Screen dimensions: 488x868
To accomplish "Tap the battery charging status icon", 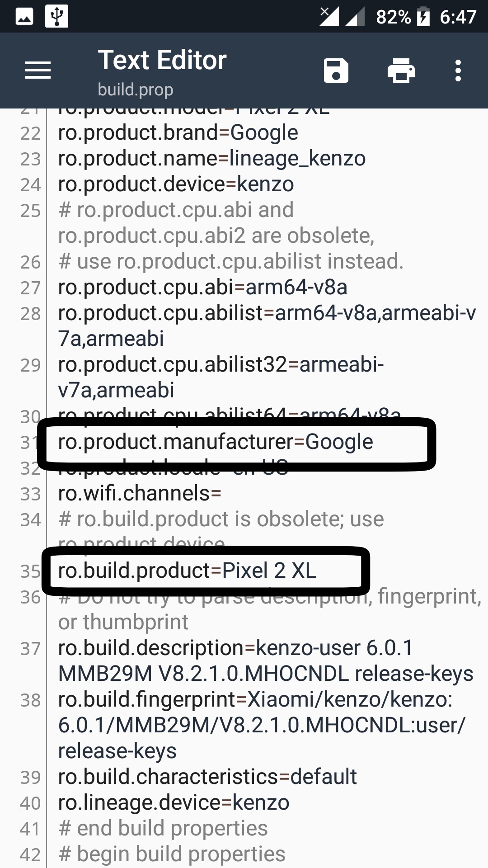I will pos(423,17).
